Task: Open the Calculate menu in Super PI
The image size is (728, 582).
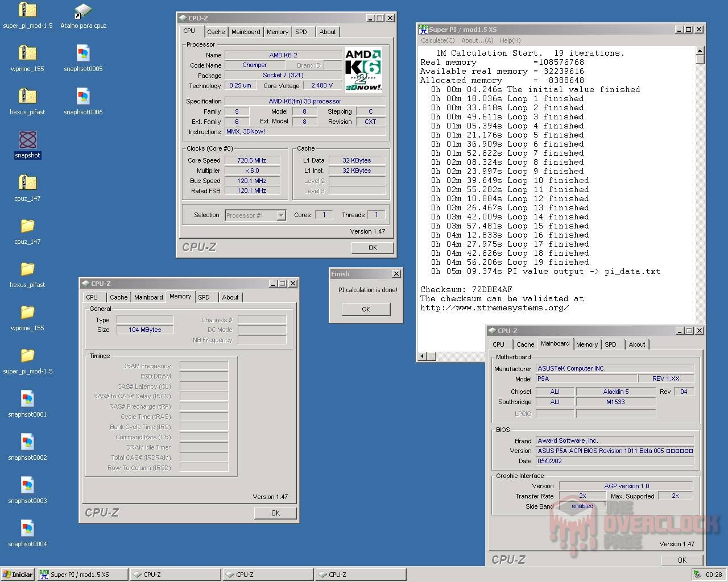Action: click(x=437, y=40)
